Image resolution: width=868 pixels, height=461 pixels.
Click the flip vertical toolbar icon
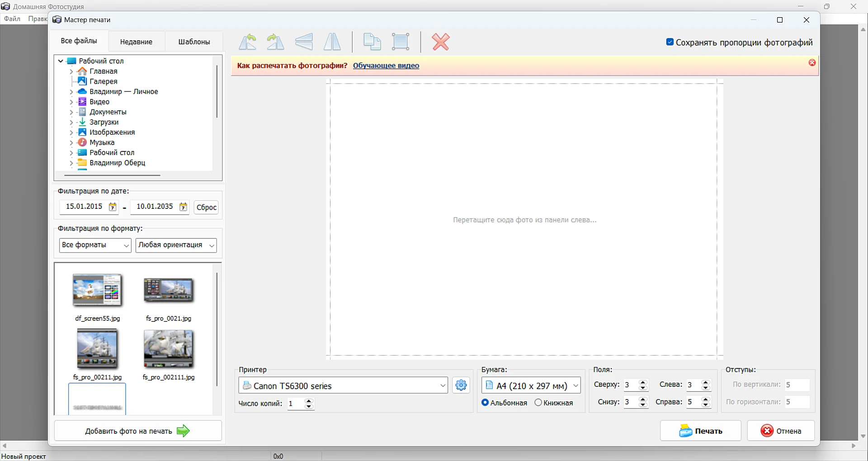[x=304, y=42]
